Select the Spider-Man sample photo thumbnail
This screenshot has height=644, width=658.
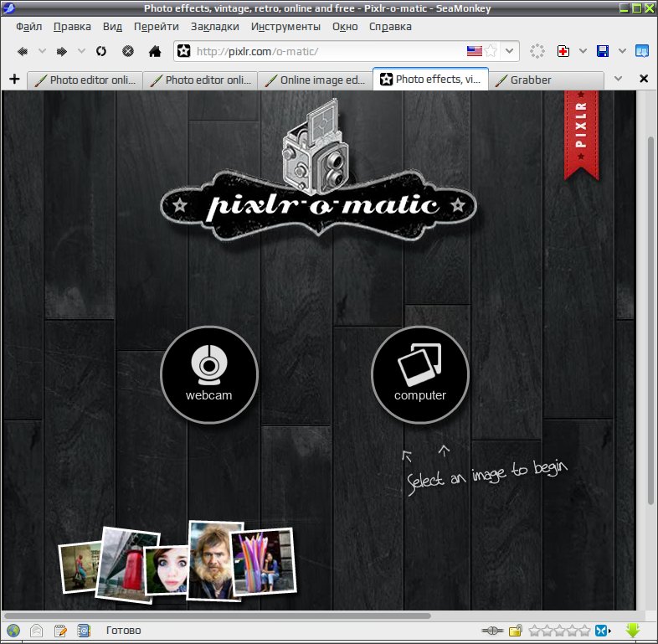[x=80, y=567]
